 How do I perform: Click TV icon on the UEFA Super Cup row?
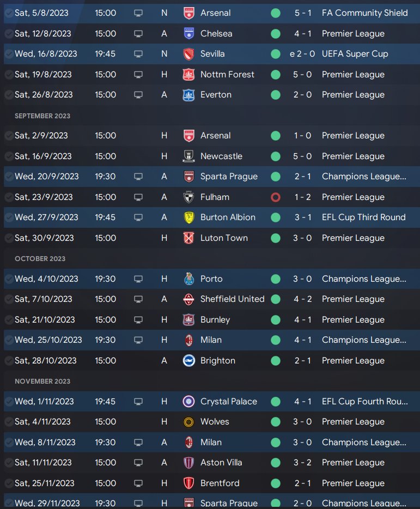point(138,54)
